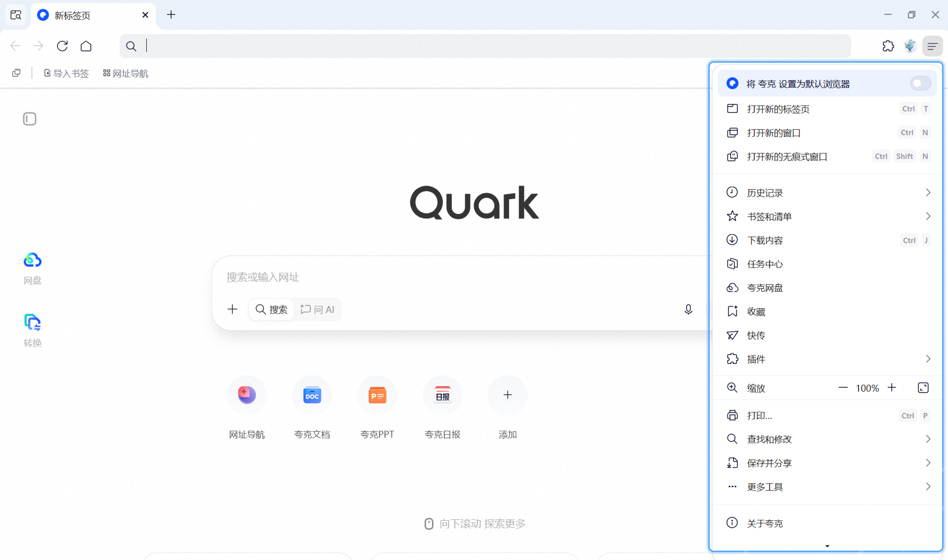Expand the 历史记录 submenu

[x=827, y=193]
